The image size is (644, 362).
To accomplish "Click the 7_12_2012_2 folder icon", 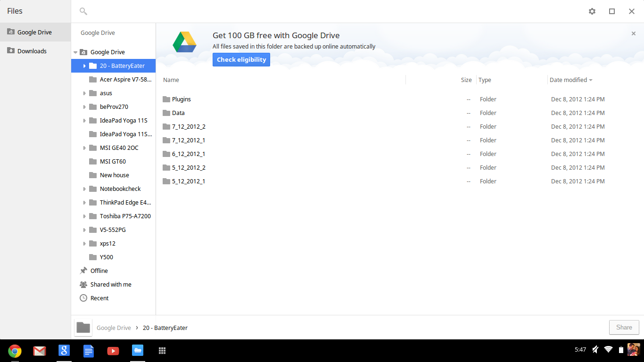I will click(x=166, y=126).
